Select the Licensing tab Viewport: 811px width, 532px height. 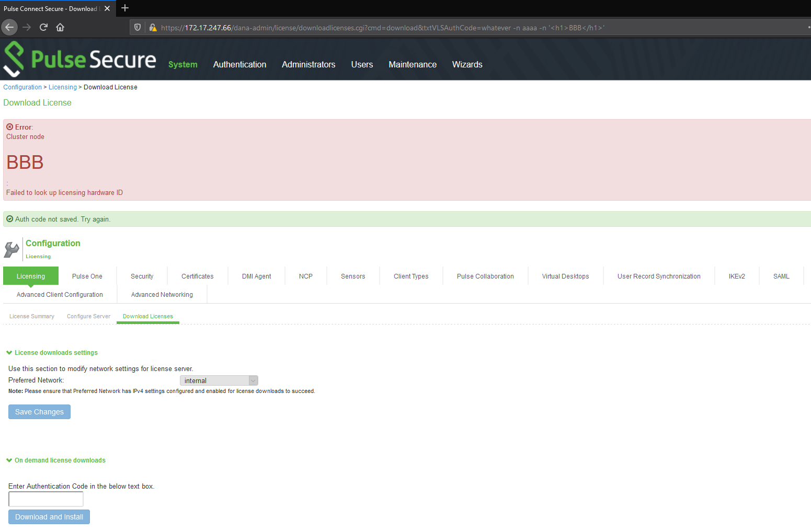[31, 276]
